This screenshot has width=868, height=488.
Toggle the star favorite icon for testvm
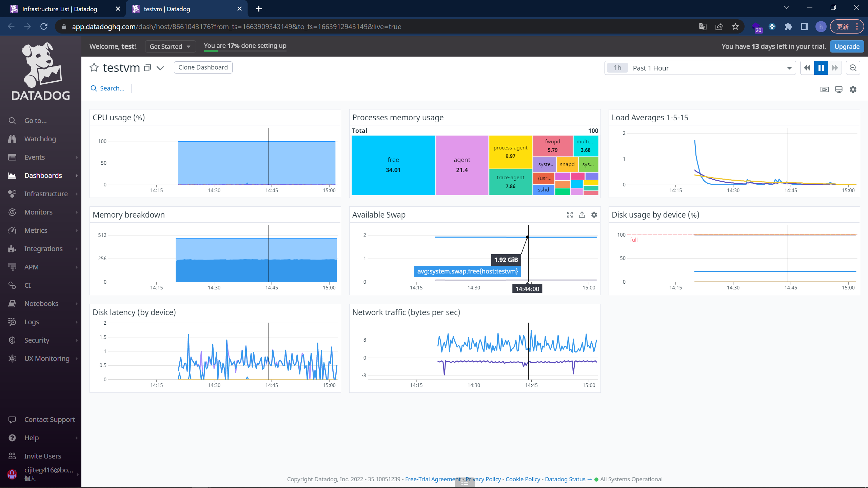94,67
